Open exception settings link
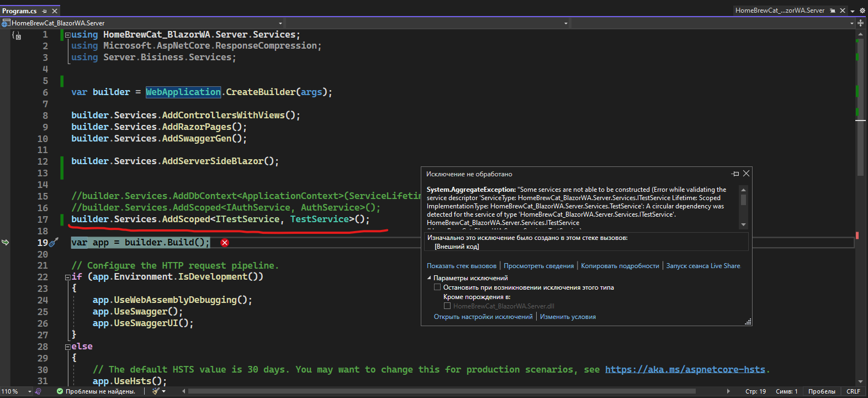Screen dimensions: 868x398 (x=483, y=317)
